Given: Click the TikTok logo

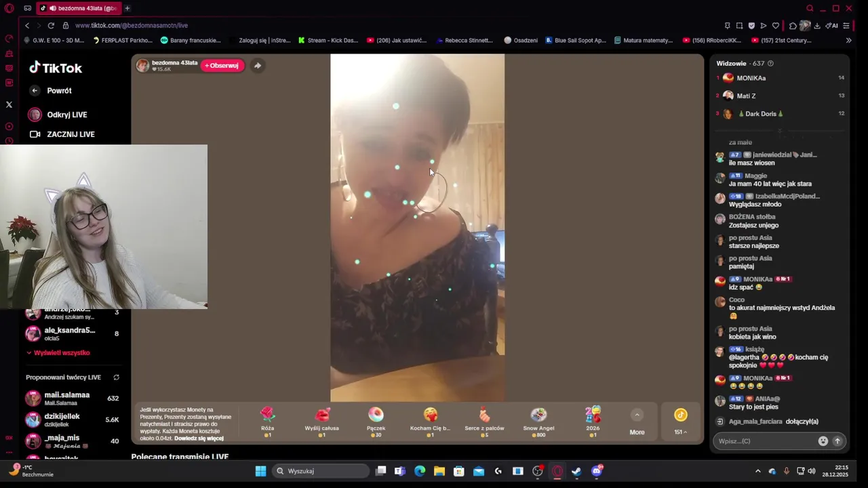Looking at the screenshot, I should (55, 68).
